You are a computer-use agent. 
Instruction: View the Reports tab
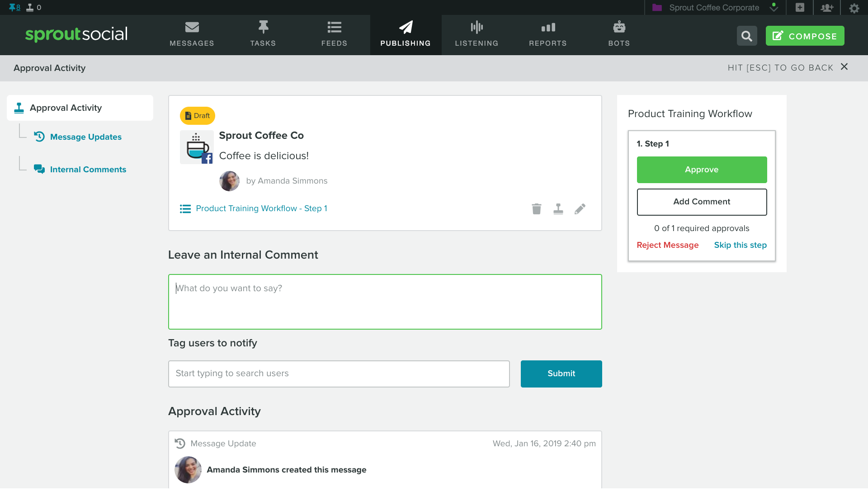pos(548,35)
